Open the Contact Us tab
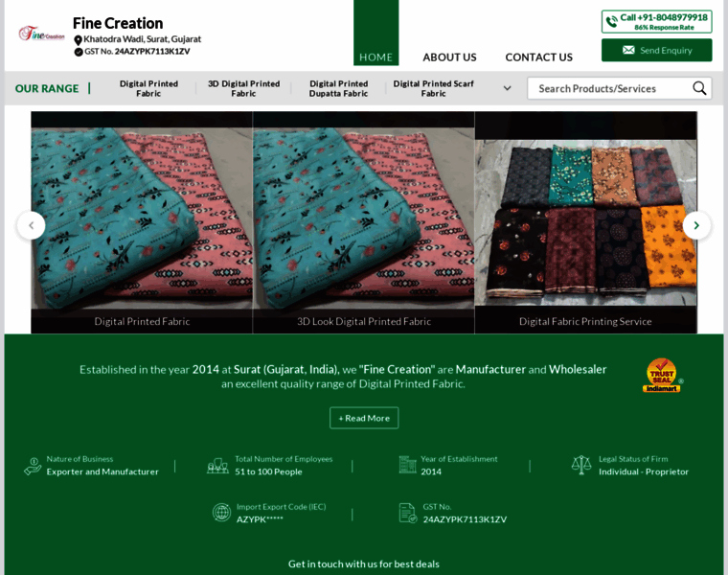728x575 pixels. click(x=538, y=57)
